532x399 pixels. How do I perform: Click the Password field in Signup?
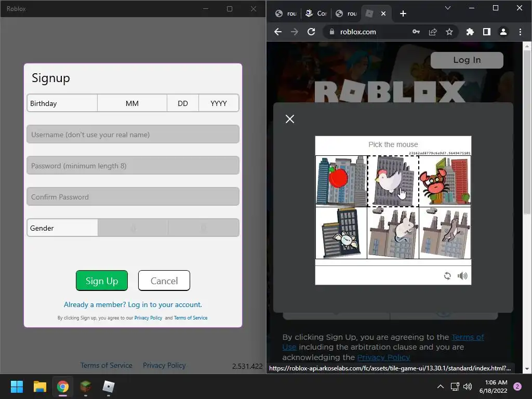[x=133, y=166]
